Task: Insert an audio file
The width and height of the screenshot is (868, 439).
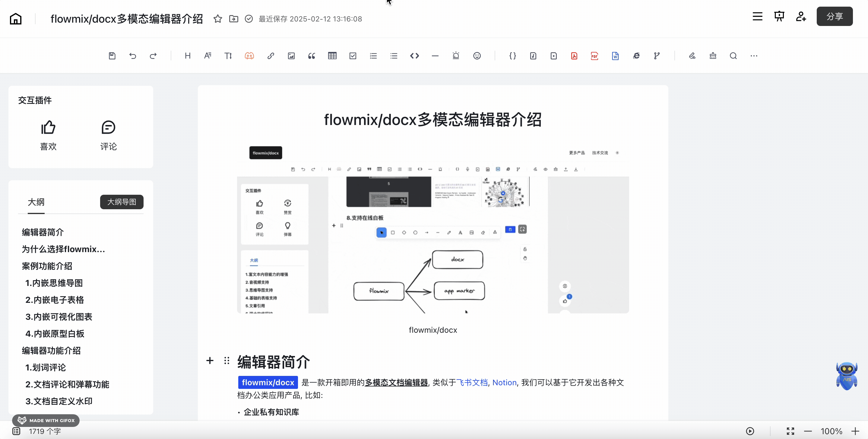Action: pos(533,56)
